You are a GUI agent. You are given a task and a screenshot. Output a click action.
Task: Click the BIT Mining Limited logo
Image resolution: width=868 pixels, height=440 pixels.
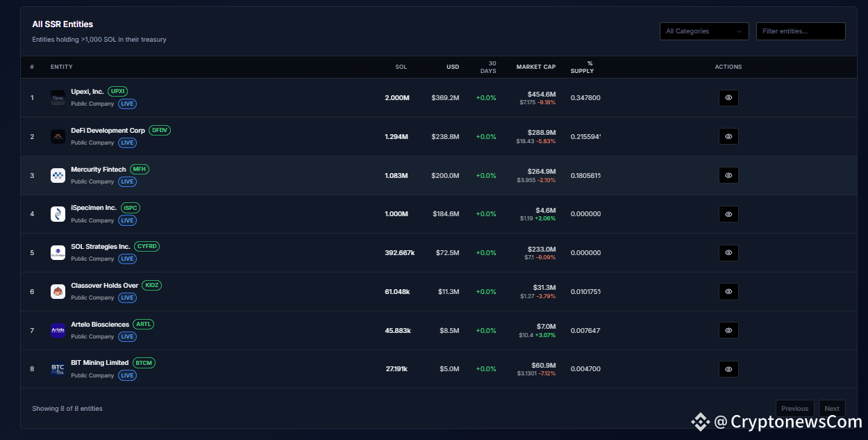coord(58,369)
